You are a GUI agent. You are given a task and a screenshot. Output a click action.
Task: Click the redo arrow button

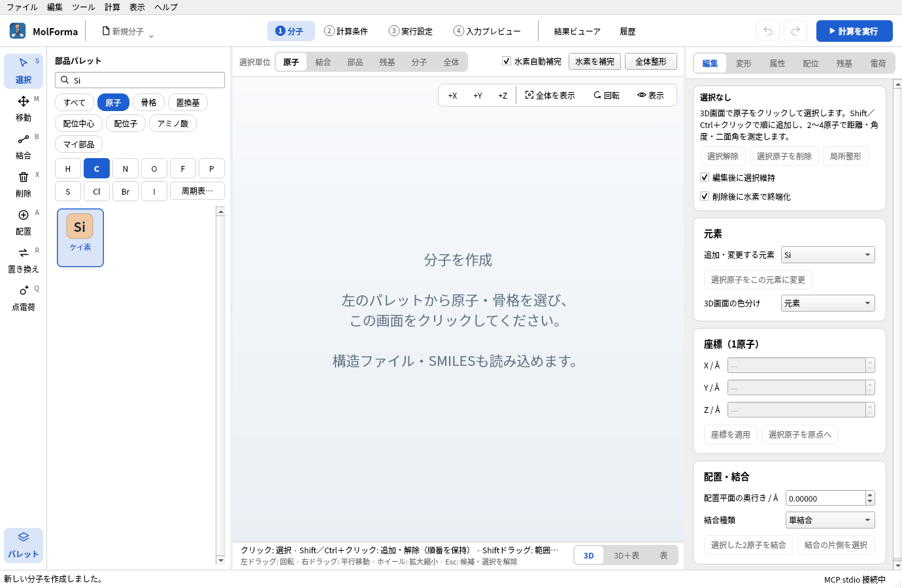pyautogui.click(x=795, y=31)
